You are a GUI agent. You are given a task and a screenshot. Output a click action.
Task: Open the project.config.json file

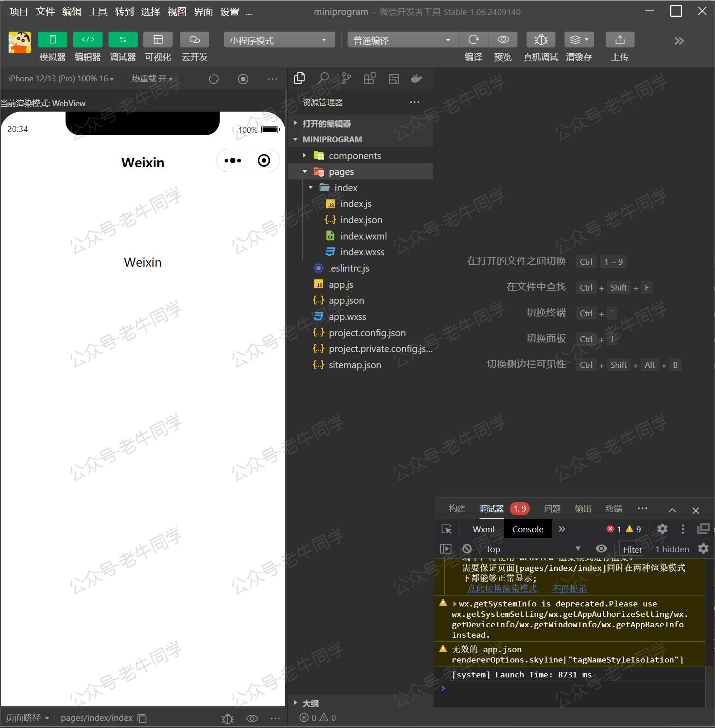point(361,333)
